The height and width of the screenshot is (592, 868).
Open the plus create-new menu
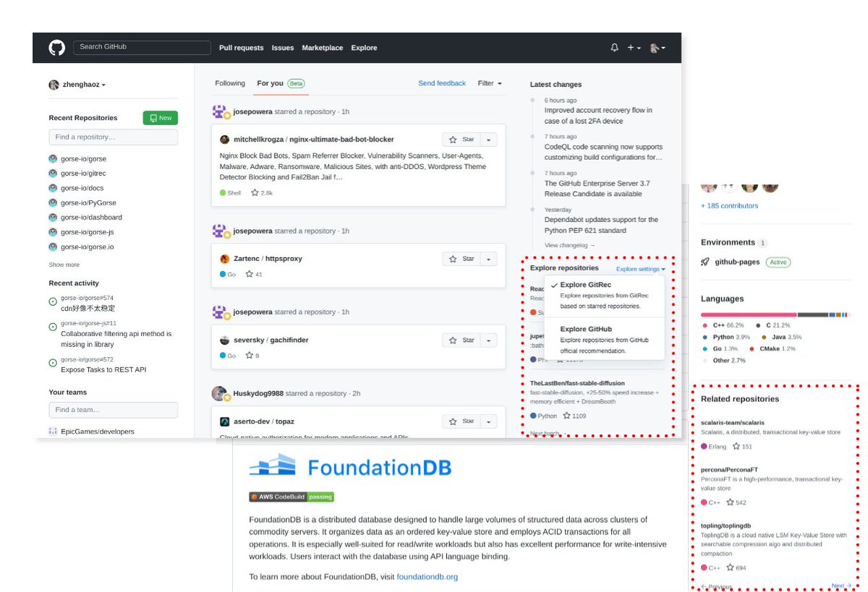pos(634,48)
